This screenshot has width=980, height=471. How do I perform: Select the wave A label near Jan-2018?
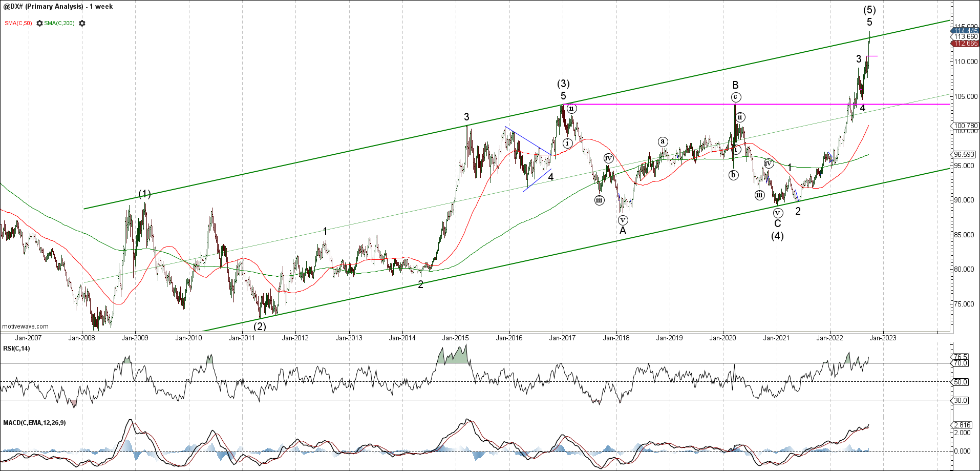click(x=623, y=231)
